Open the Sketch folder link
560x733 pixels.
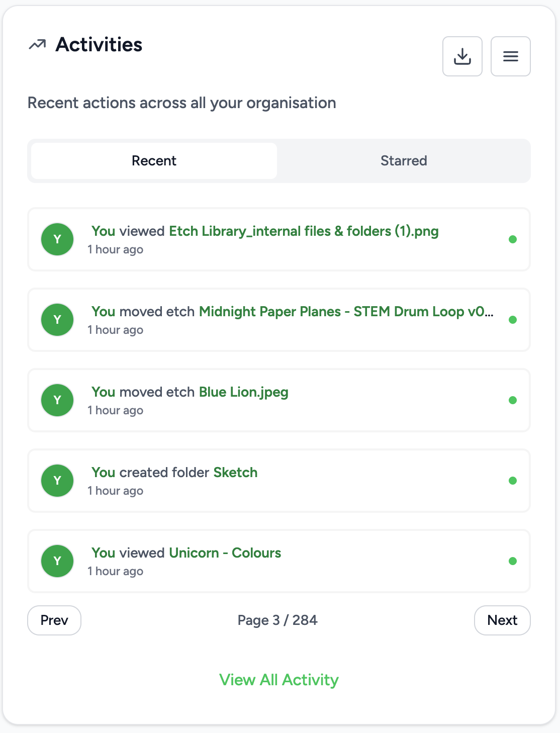pos(235,473)
